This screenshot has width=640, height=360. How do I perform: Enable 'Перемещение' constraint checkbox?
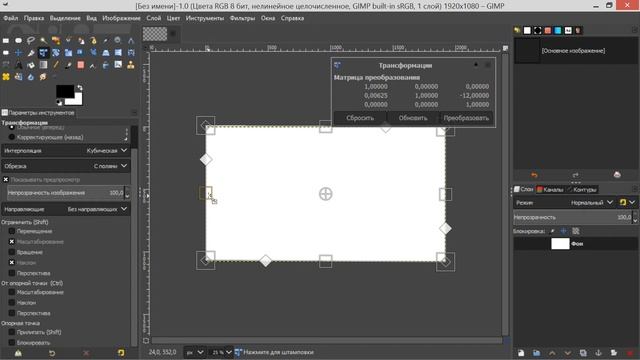click(12, 231)
